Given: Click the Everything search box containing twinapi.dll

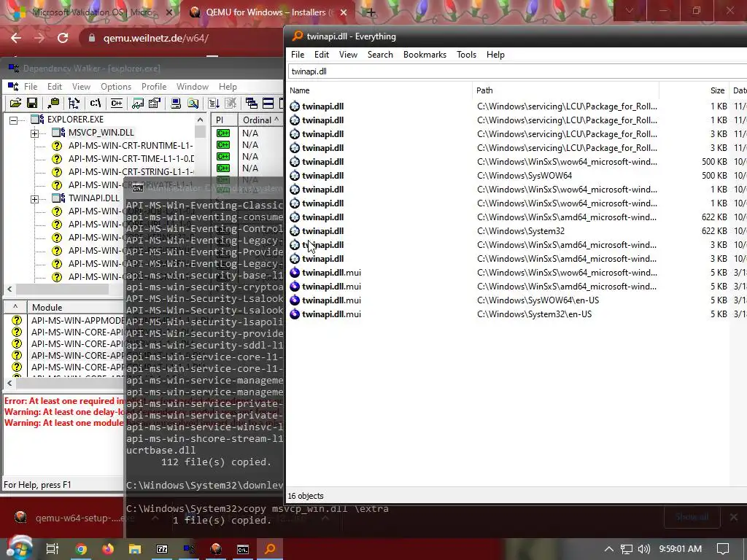Looking at the screenshot, I should 517,71.
